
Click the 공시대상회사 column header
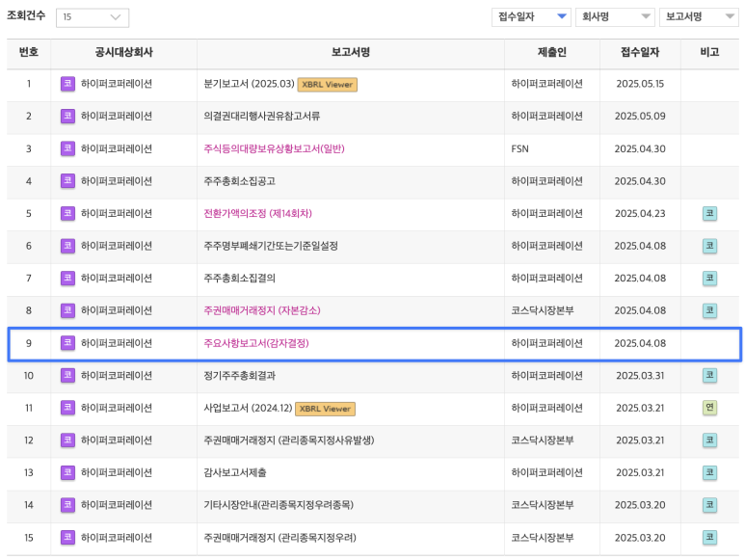point(124,52)
